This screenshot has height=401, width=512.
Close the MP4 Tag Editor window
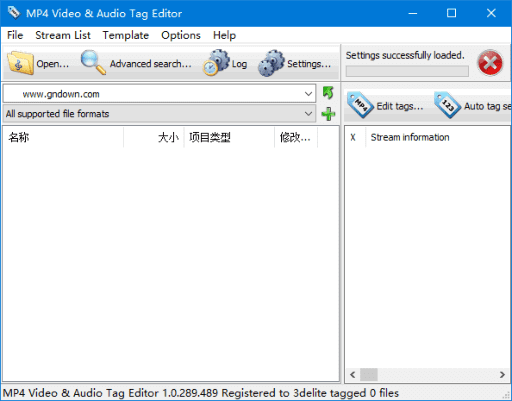[x=491, y=13]
